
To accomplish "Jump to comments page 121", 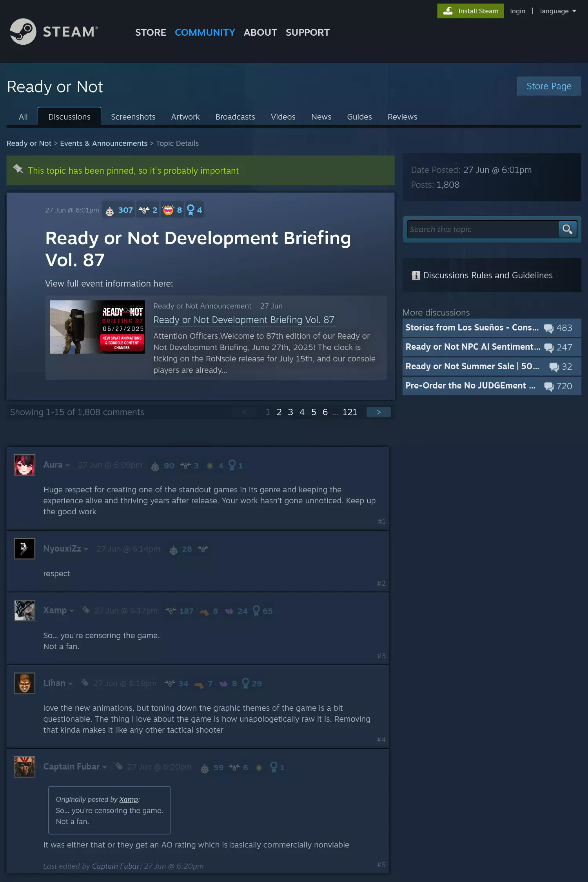I will coord(350,412).
